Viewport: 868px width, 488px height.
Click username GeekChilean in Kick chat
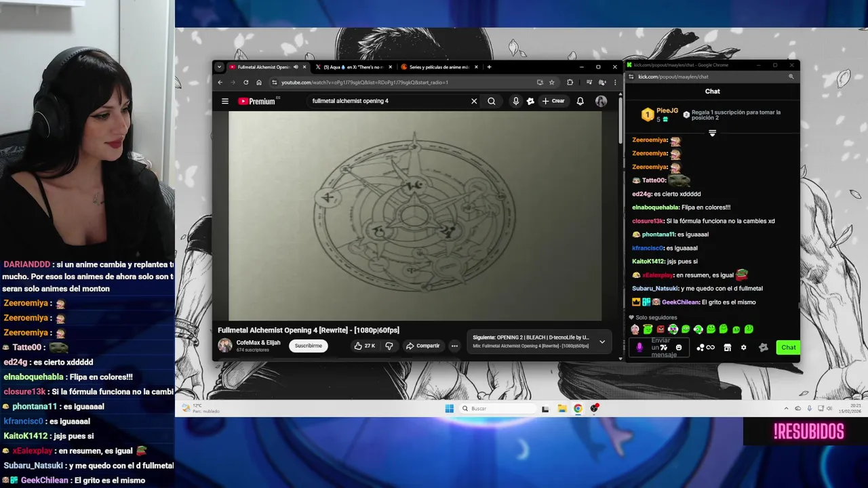pyautogui.click(x=680, y=302)
